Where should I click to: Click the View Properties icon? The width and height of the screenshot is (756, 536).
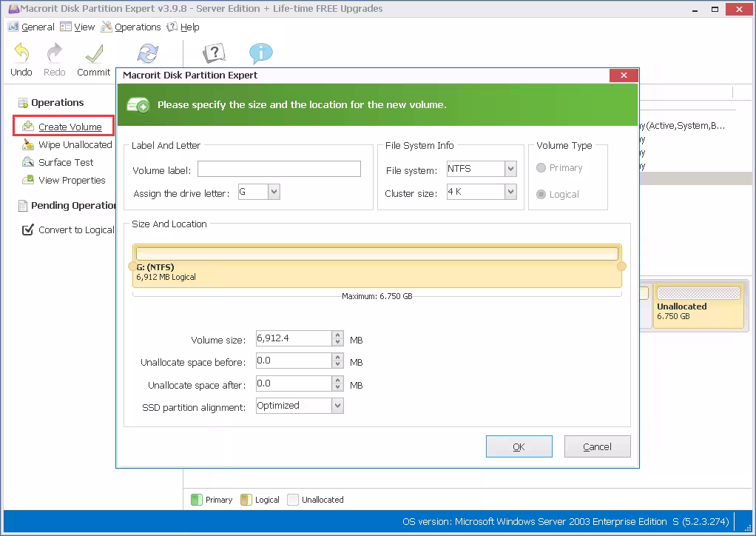pyautogui.click(x=28, y=180)
